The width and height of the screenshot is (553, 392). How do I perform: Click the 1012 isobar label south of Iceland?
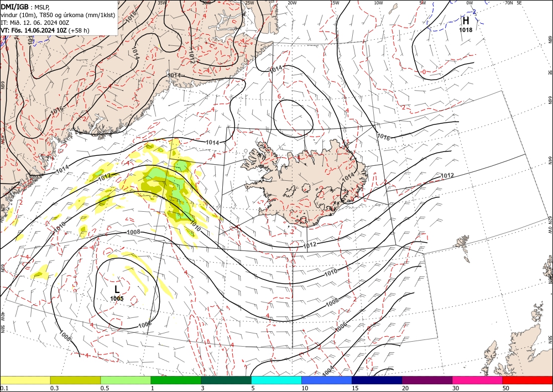(x=310, y=244)
